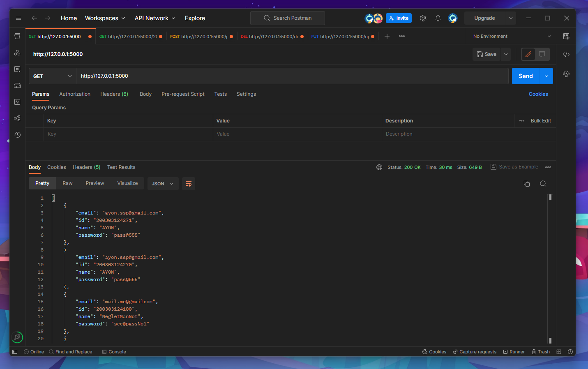This screenshot has height=369, width=588.
Task: Open the POST request tab
Action: coord(201,36)
